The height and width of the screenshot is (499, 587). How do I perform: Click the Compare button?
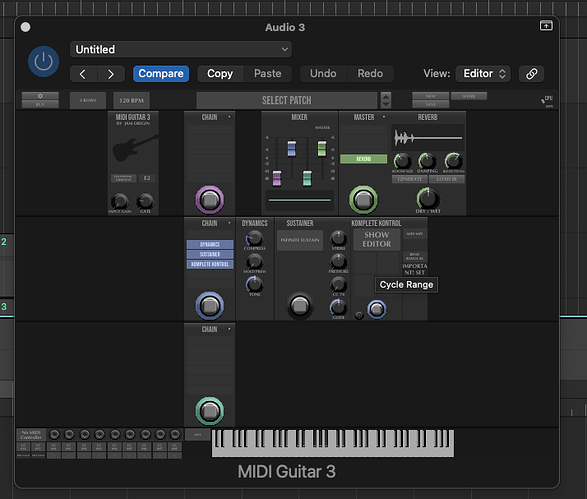point(161,74)
